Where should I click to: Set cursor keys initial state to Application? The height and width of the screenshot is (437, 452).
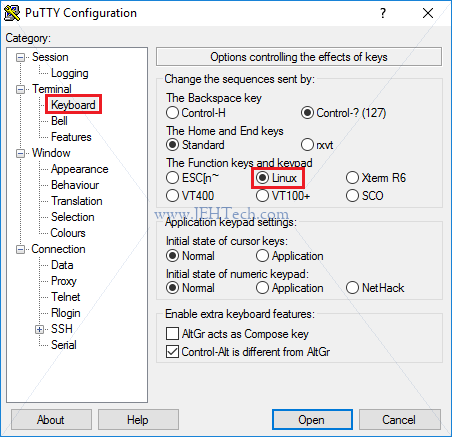click(289, 256)
